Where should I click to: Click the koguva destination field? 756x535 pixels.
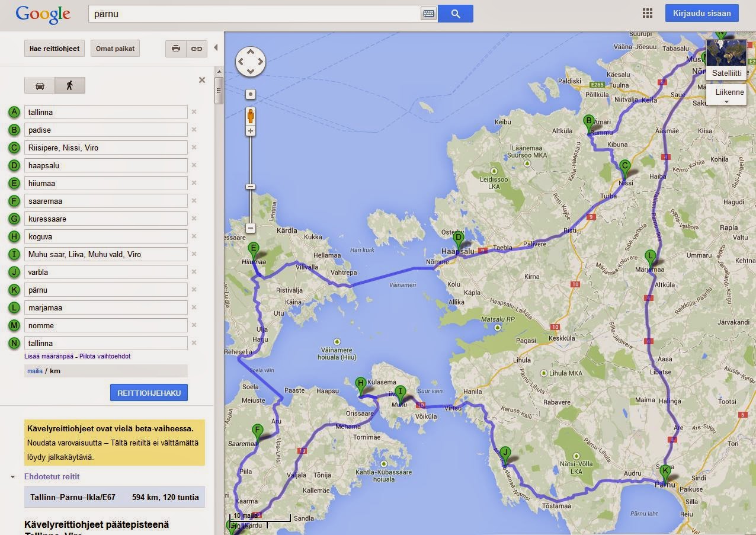coord(106,236)
